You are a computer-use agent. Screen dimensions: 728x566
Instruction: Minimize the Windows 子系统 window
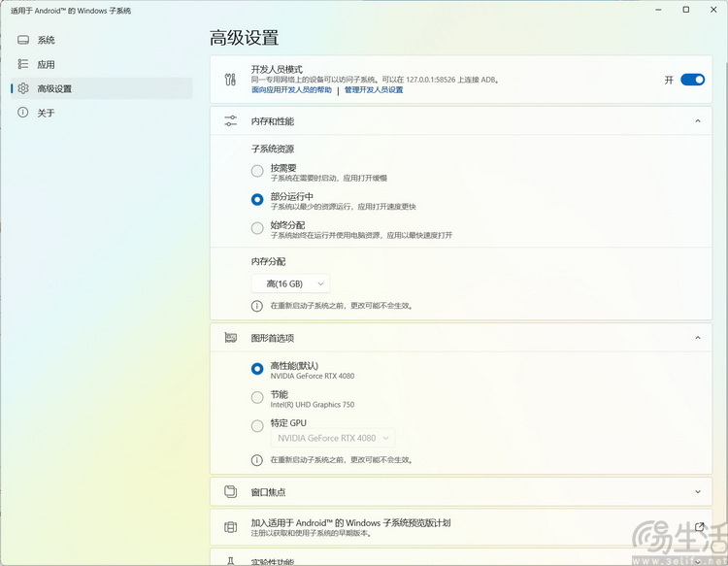tap(658, 10)
